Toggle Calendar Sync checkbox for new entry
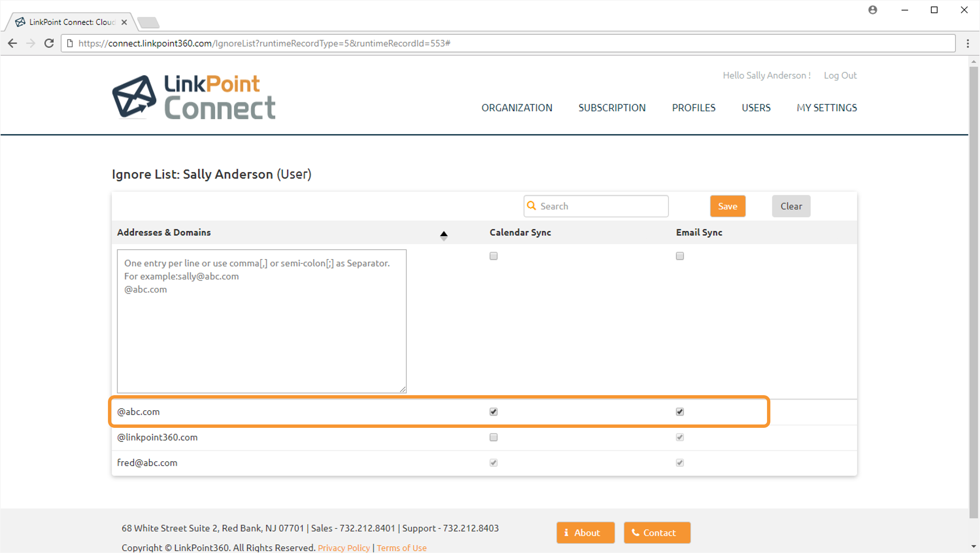Screen dimensions: 980x553 [x=493, y=256]
